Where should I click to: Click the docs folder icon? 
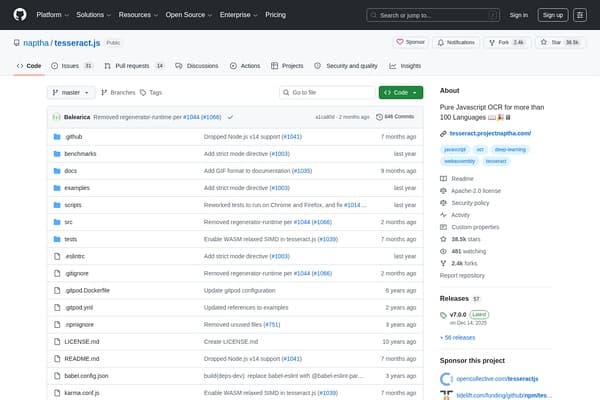pos(57,171)
